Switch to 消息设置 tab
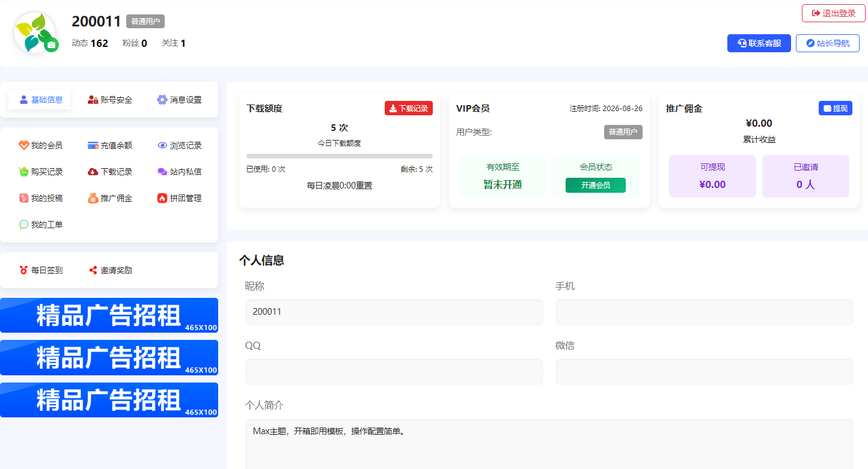 coord(179,100)
